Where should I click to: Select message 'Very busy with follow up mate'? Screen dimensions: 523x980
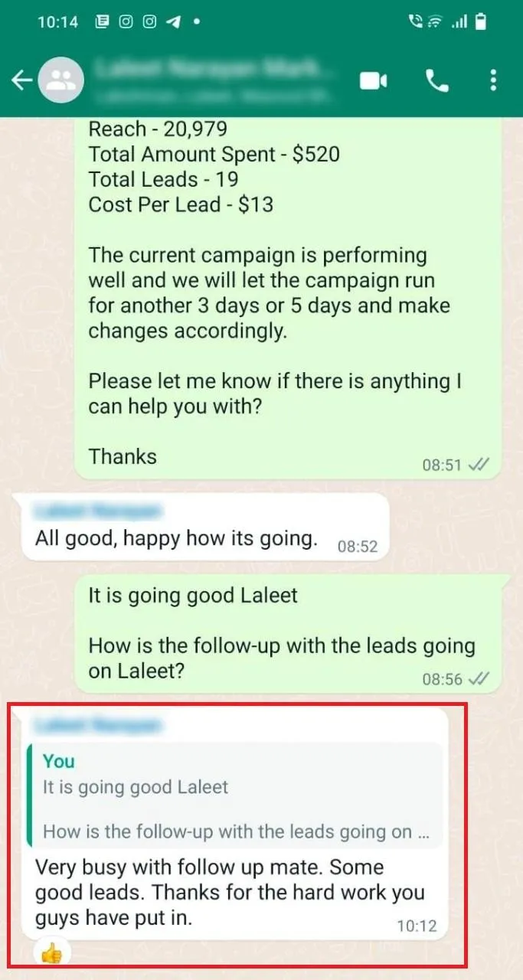click(x=230, y=893)
